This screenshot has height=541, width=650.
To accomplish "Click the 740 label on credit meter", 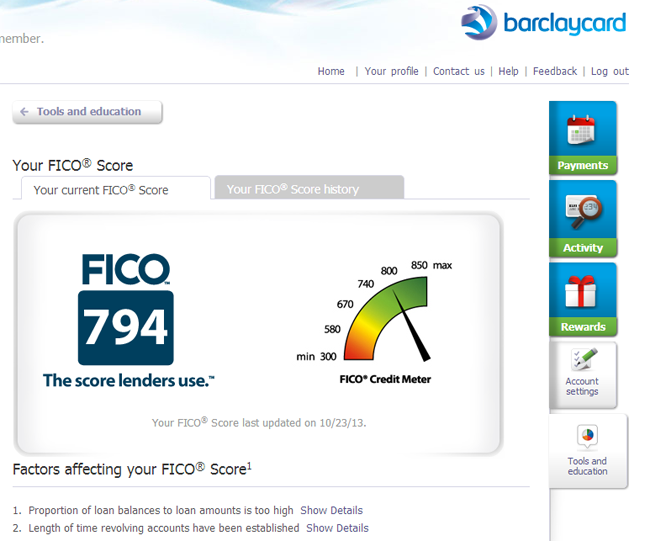I will [x=366, y=284].
